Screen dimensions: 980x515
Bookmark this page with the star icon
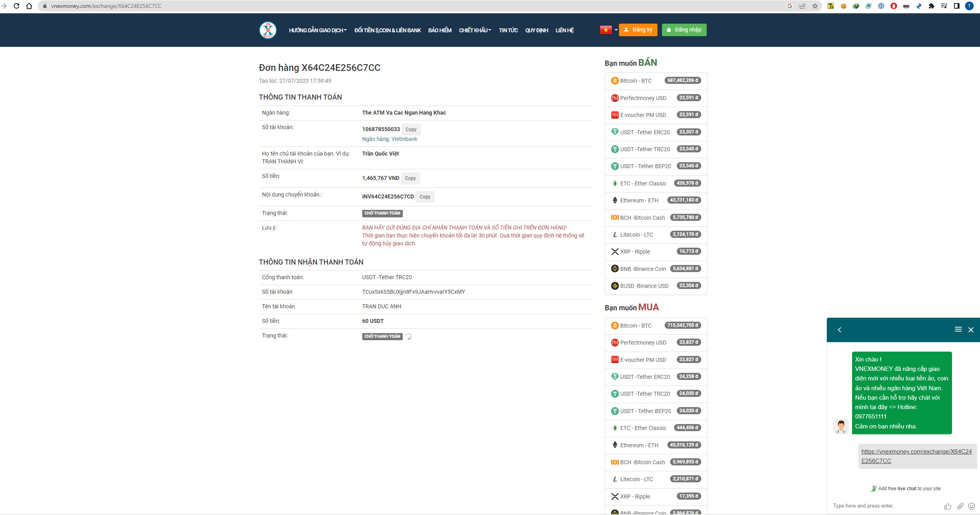[x=815, y=6]
